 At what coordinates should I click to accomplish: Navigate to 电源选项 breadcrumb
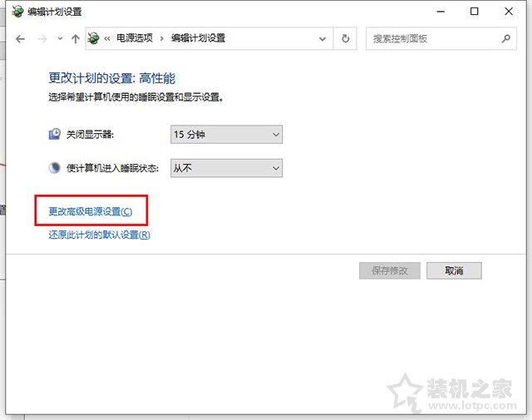pyautogui.click(x=135, y=38)
